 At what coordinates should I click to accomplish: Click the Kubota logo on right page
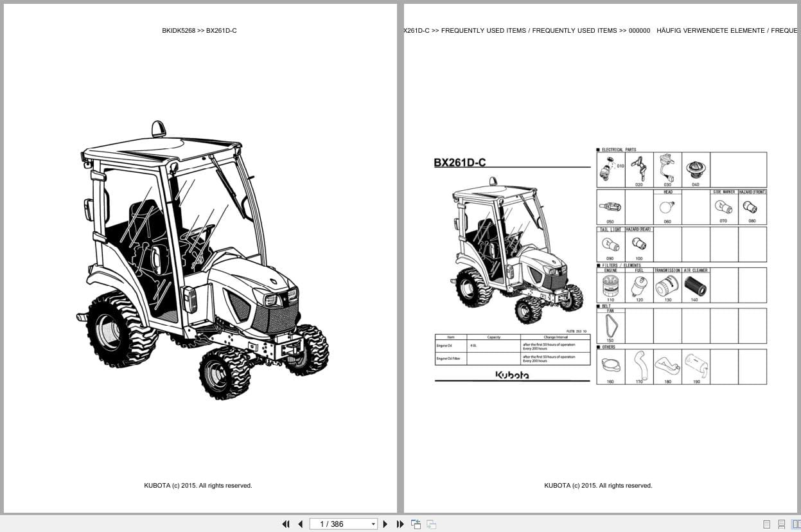(512, 375)
